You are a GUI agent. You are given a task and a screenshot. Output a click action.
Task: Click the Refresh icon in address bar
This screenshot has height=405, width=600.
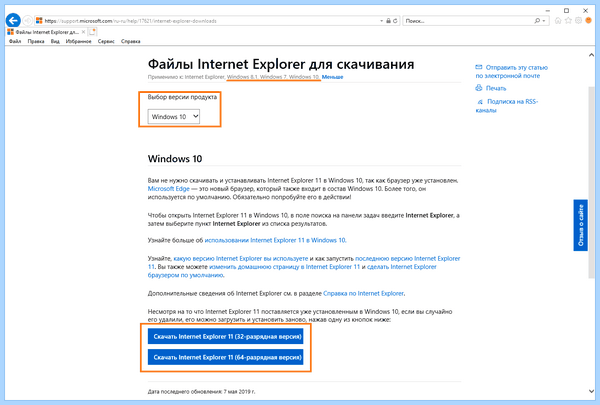[x=395, y=21]
